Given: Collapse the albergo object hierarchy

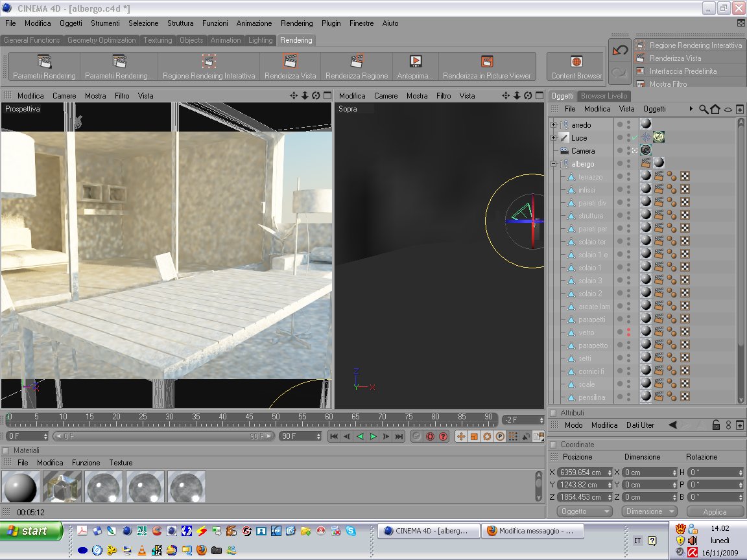Looking at the screenshot, I should coord(553,164).
